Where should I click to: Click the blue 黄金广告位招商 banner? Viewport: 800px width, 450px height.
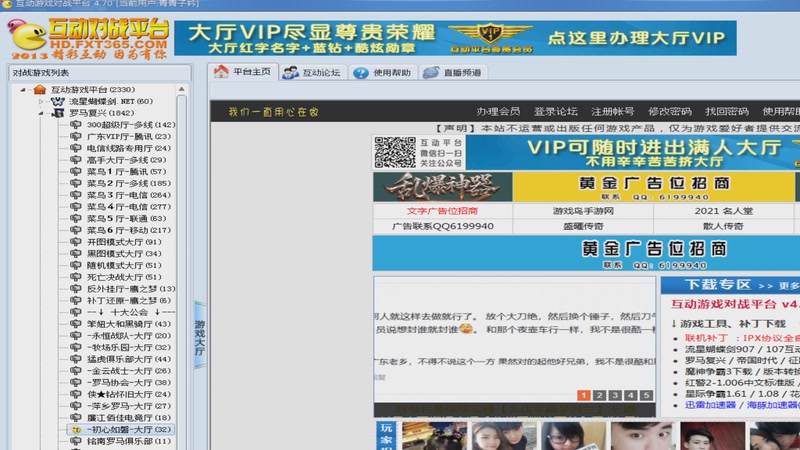tap(586, 253)
